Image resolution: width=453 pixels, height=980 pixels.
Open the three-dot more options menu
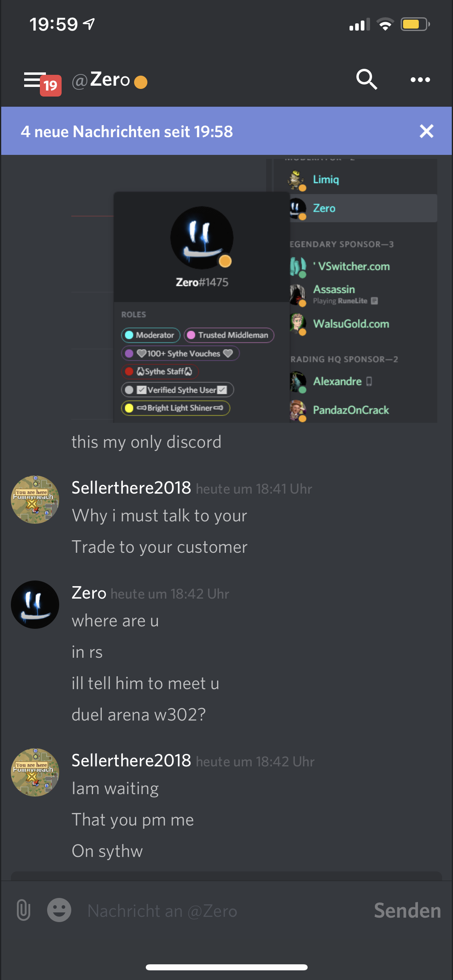point(420,80)
